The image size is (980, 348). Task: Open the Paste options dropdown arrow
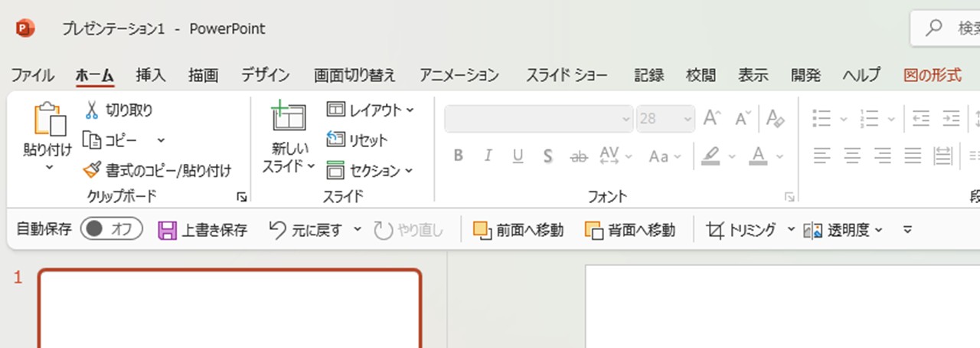[48, 167]
